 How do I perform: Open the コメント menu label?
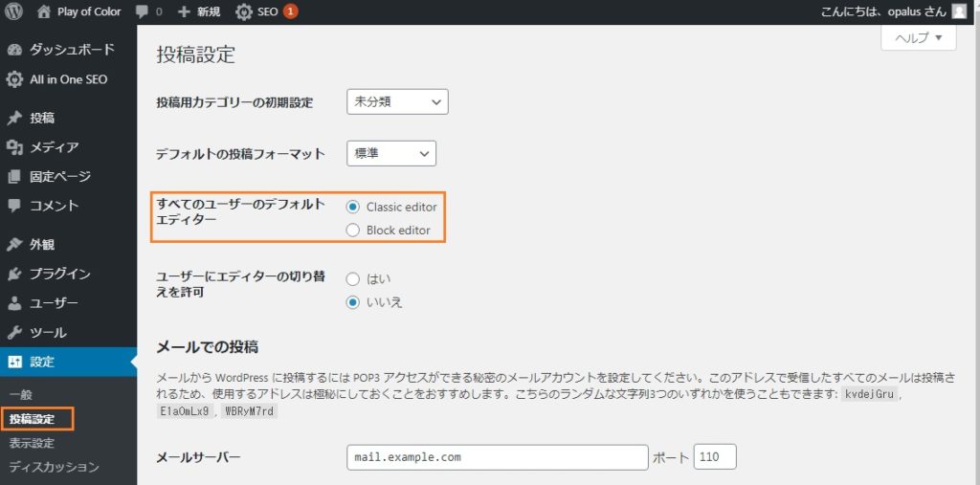point(54,206)
